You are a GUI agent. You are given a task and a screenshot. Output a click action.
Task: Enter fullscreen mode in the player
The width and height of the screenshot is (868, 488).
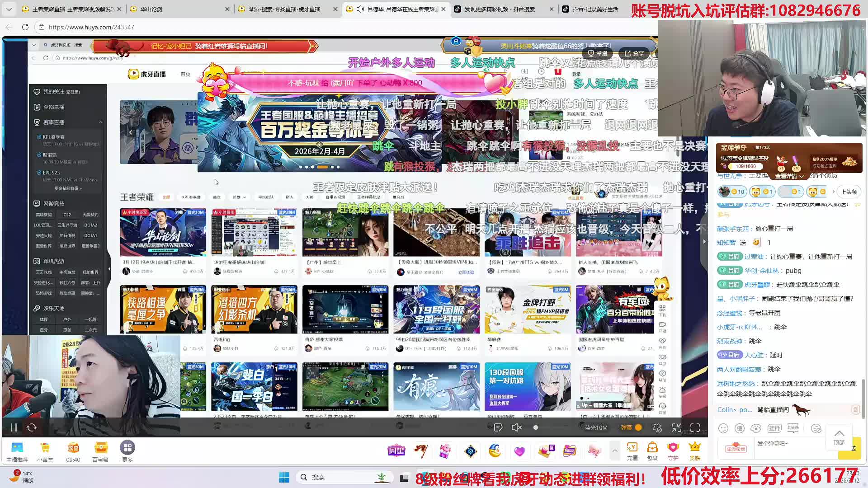coord(695,427)
